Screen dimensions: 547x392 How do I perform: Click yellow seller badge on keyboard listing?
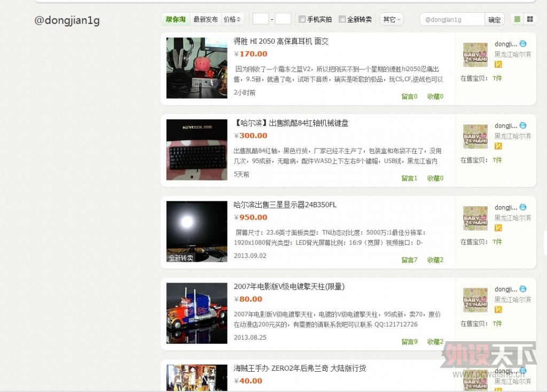click(498, 146)
